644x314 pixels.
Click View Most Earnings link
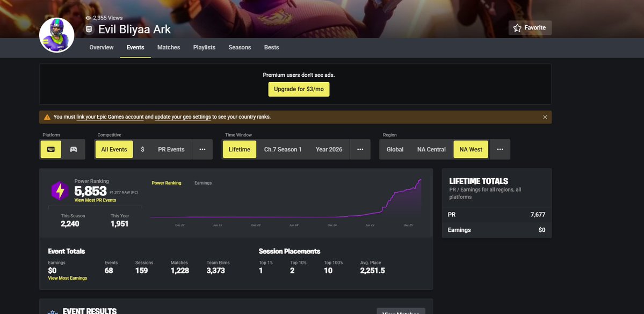point(68,278)
